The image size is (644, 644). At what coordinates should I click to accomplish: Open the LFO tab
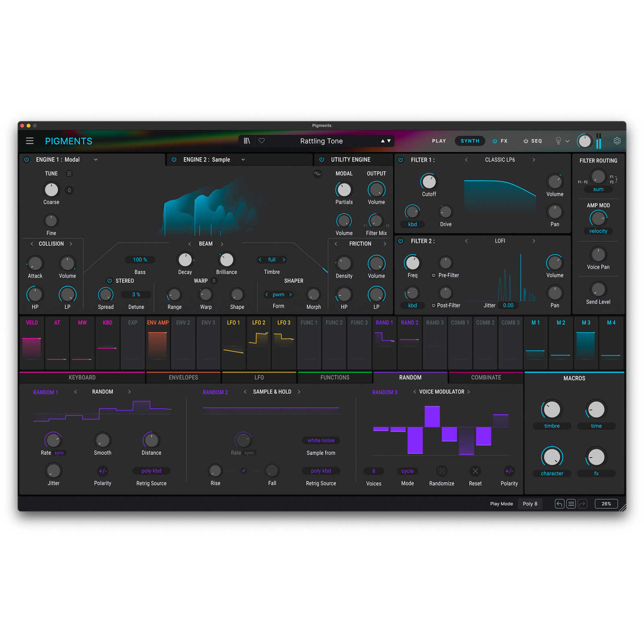(x=259, y=378)
